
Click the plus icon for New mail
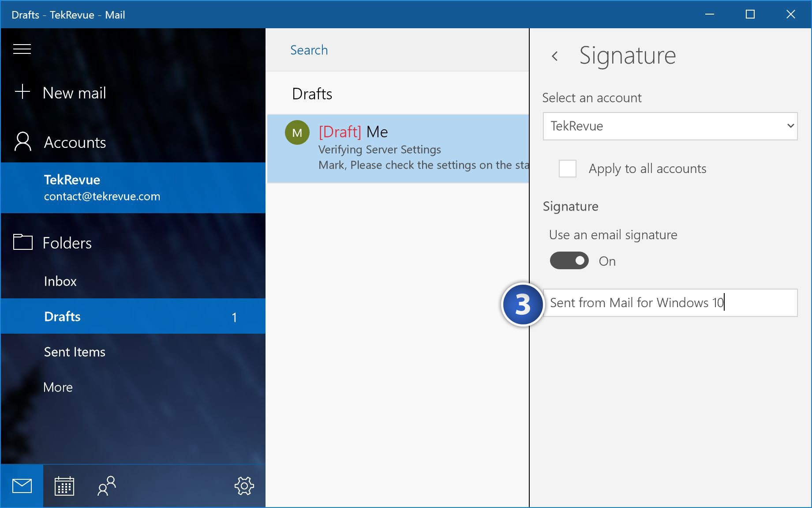coord(22,92)
